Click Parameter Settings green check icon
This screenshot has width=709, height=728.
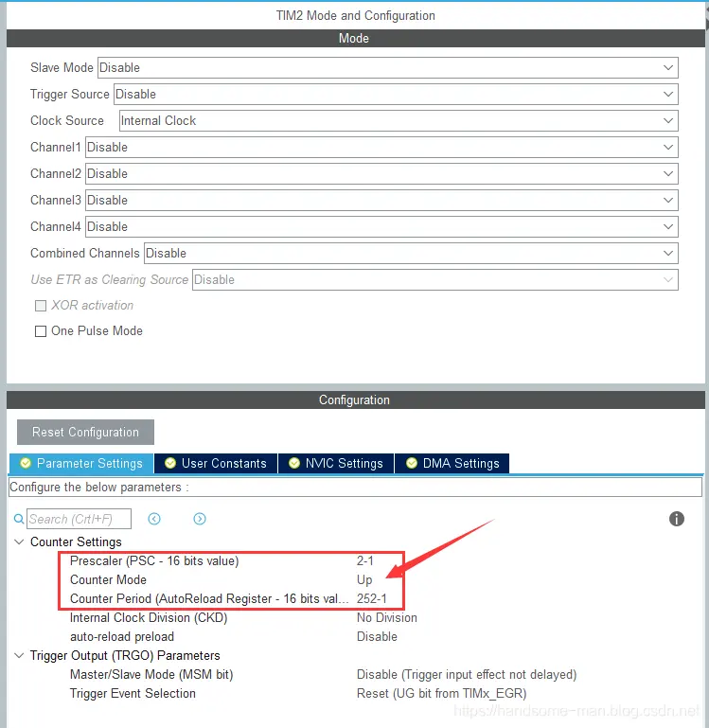[x=26, y=463]
